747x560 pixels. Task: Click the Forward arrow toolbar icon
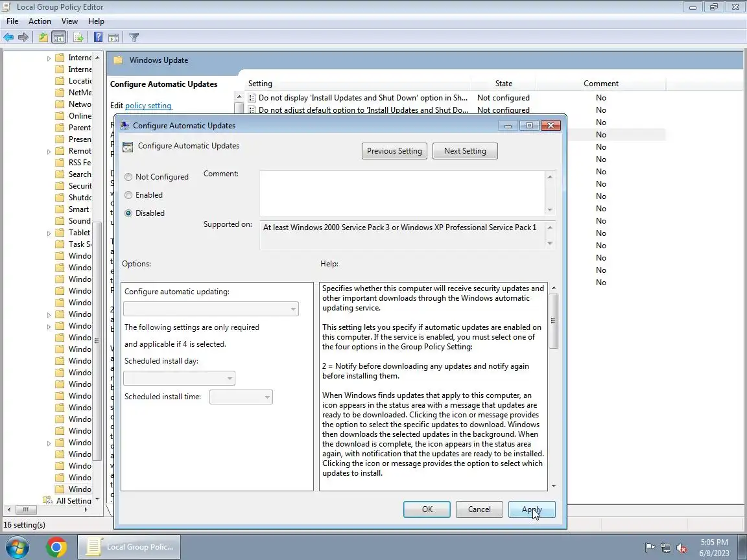click(x=23, y=37)
